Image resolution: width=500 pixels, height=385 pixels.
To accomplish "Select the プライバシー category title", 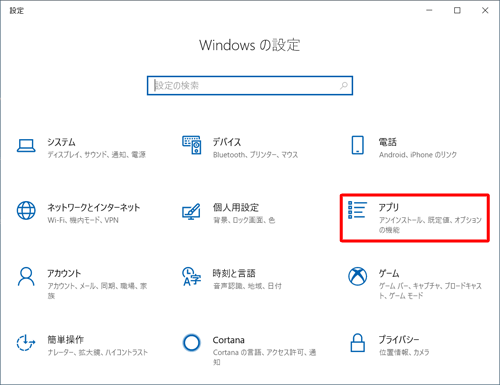I will (x=399, y=340).
